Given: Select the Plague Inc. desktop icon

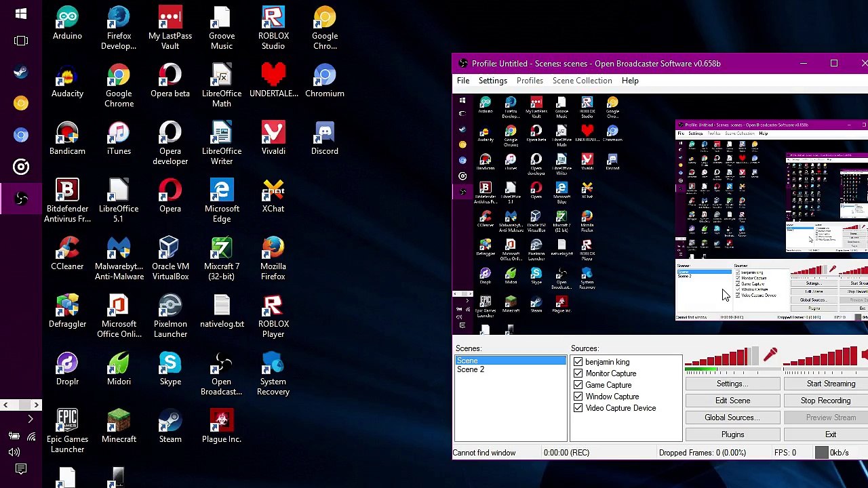Looking at the screenshot, I should pyautogui.click(x=222, y=426).
